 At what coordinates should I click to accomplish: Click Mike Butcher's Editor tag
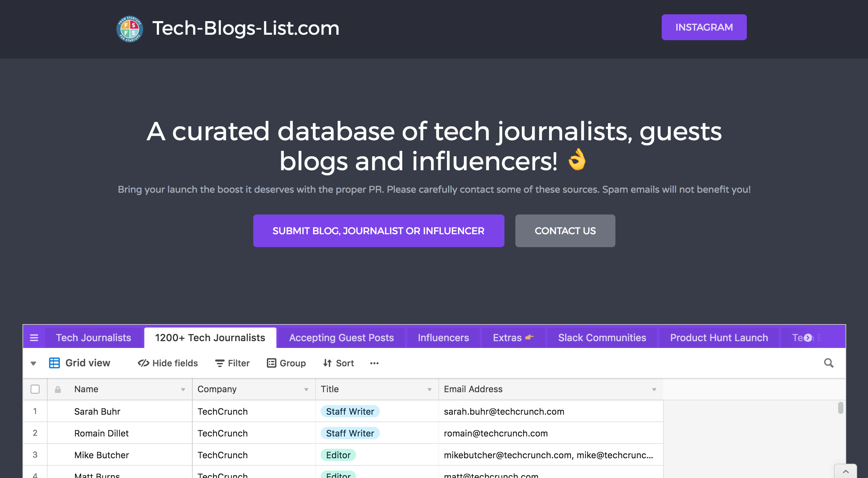point(338,455)
